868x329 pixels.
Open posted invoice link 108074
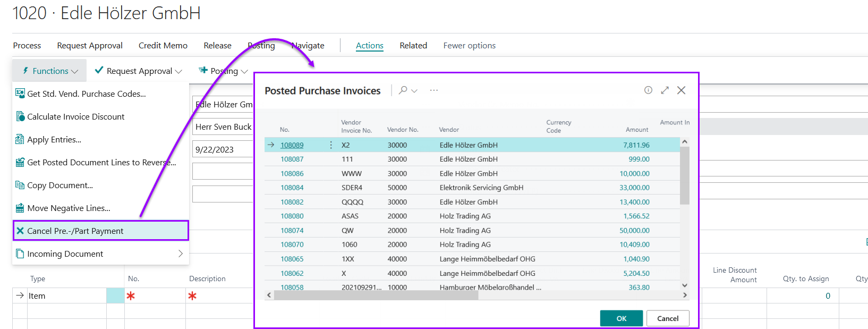292,230
